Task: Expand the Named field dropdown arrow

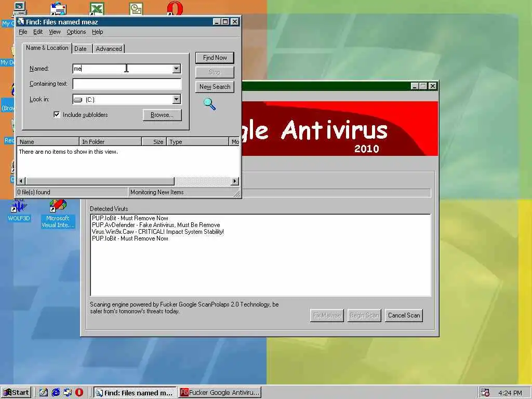Action: click(177, 69)
